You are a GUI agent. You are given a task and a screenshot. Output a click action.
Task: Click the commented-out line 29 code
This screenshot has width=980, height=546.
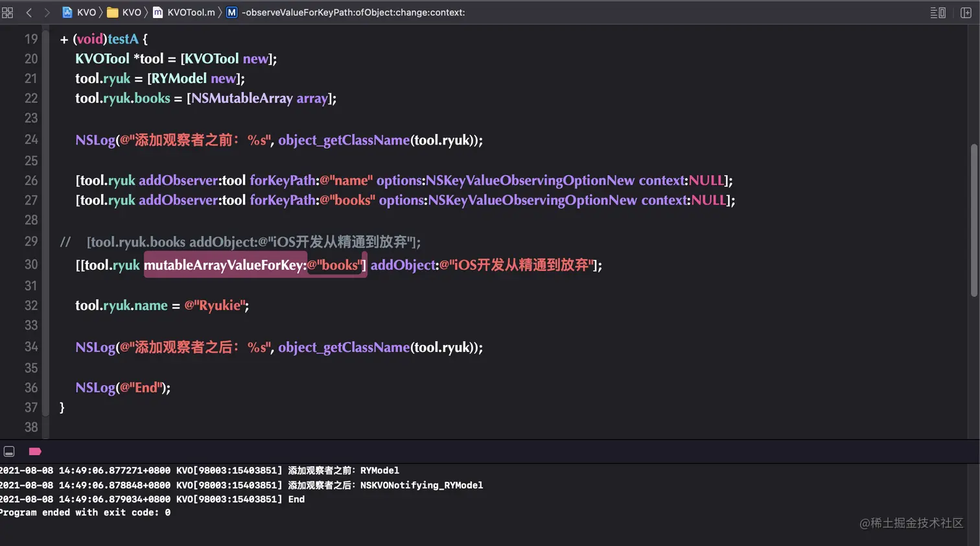tap(240, 242)
